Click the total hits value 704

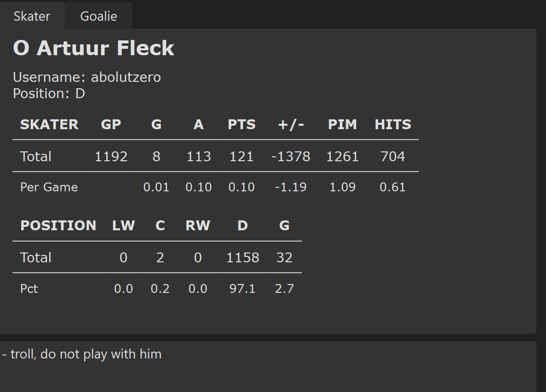pos(393,156)
